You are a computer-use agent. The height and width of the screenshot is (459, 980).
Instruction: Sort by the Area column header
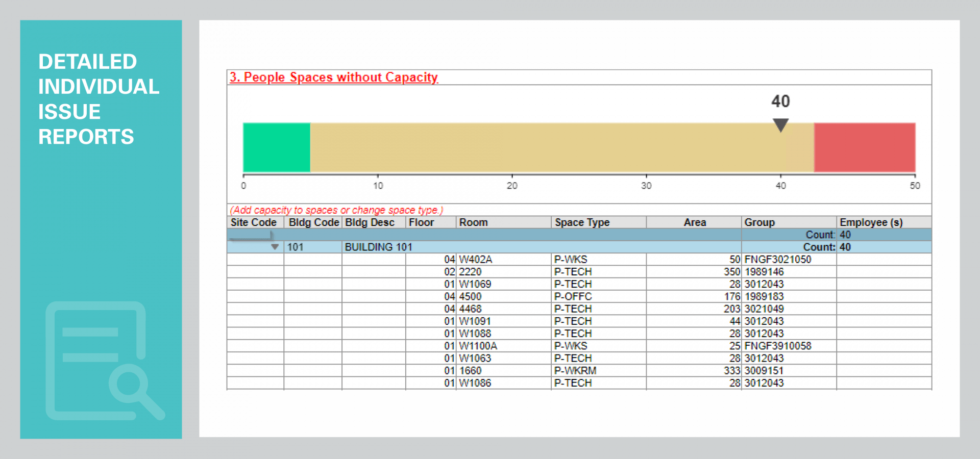[696, 222]
